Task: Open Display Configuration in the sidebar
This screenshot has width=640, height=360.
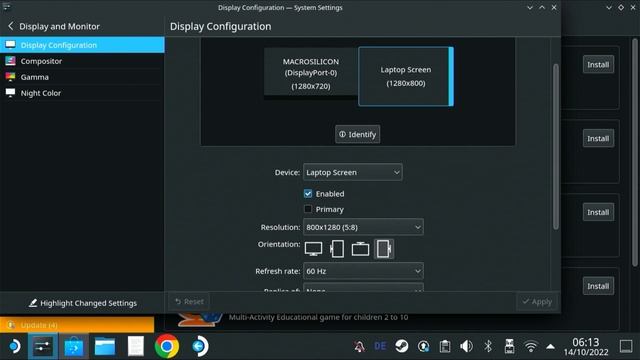Action: [x=82, y=45]
